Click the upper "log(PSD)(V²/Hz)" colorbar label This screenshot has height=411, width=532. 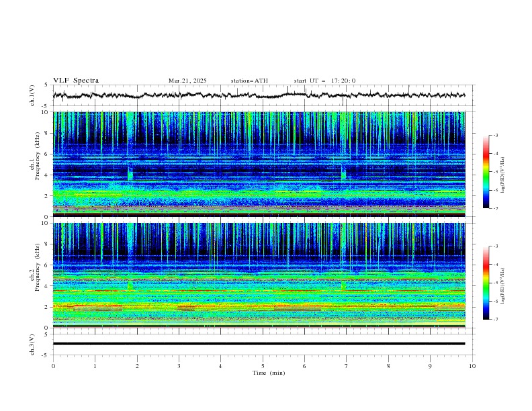pos(503,175)
